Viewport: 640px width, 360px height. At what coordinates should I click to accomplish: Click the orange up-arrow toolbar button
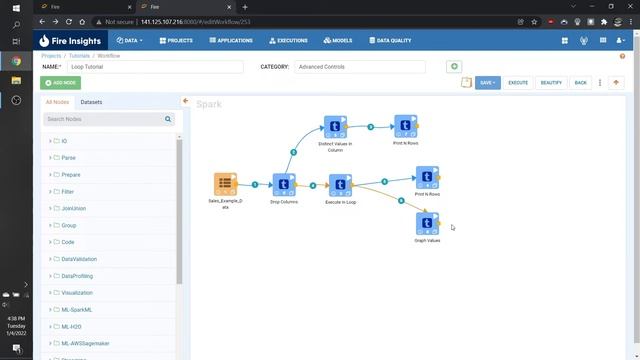point(616,83)
